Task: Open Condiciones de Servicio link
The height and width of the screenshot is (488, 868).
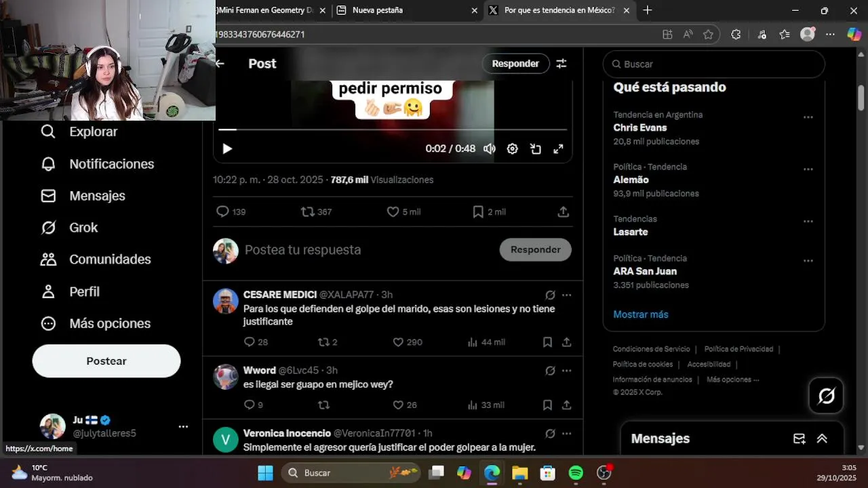Action: click(651, 349)
